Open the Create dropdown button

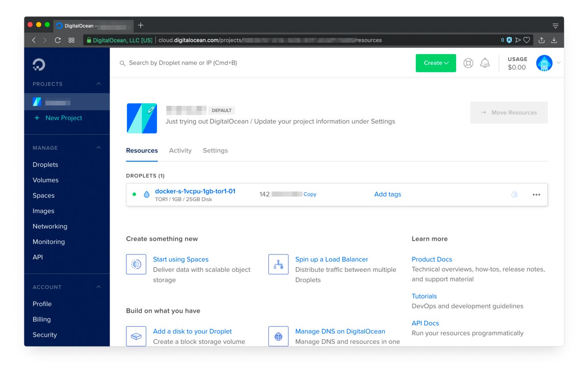click(436, 63)
